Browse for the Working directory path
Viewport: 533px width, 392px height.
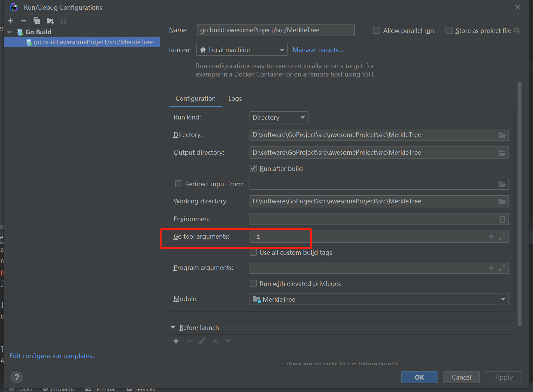502,201
